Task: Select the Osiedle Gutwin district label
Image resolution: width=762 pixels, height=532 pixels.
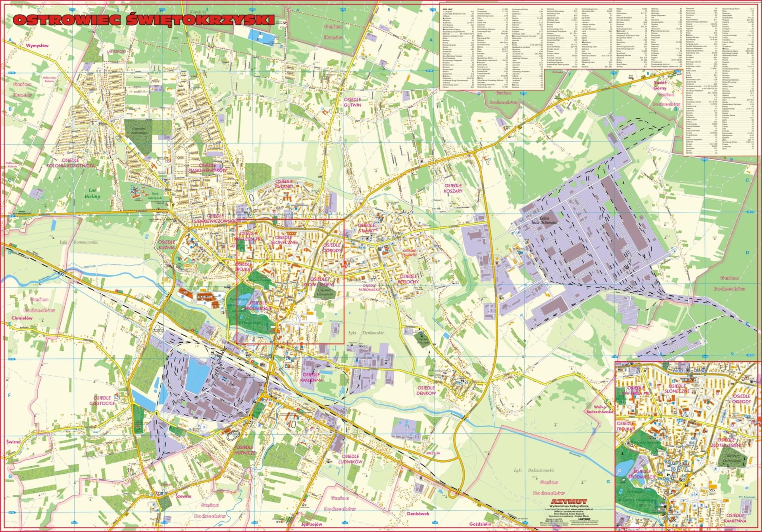Action: pyautogui.click(x=352, y=102)
